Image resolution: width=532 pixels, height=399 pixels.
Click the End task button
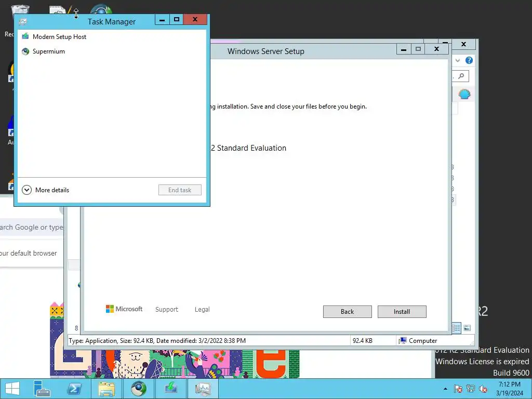point(180,190)
